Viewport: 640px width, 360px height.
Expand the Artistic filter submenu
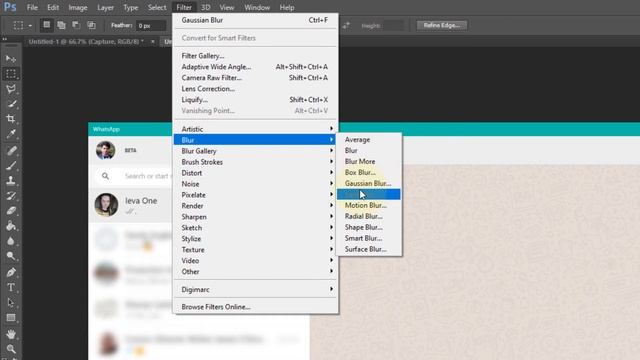click(x=256, y=129)
